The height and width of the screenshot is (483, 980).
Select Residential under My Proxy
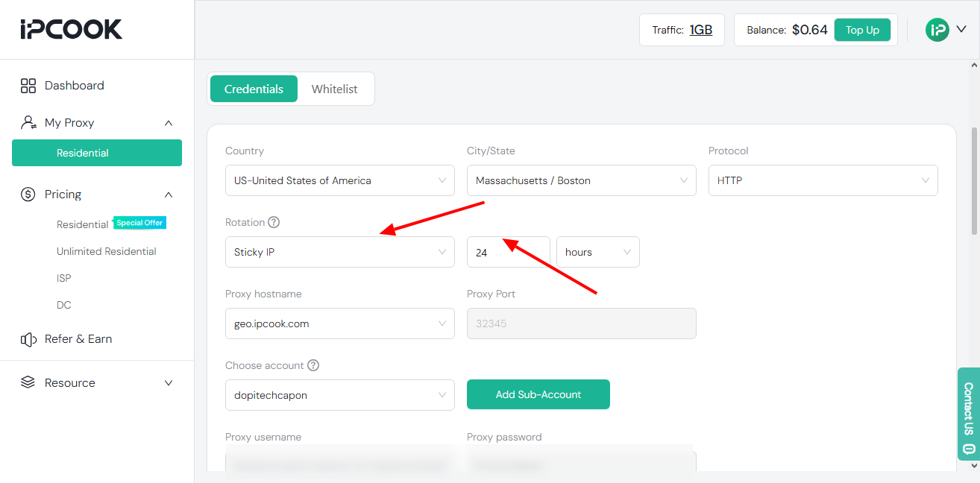click(x=97, y=153)
